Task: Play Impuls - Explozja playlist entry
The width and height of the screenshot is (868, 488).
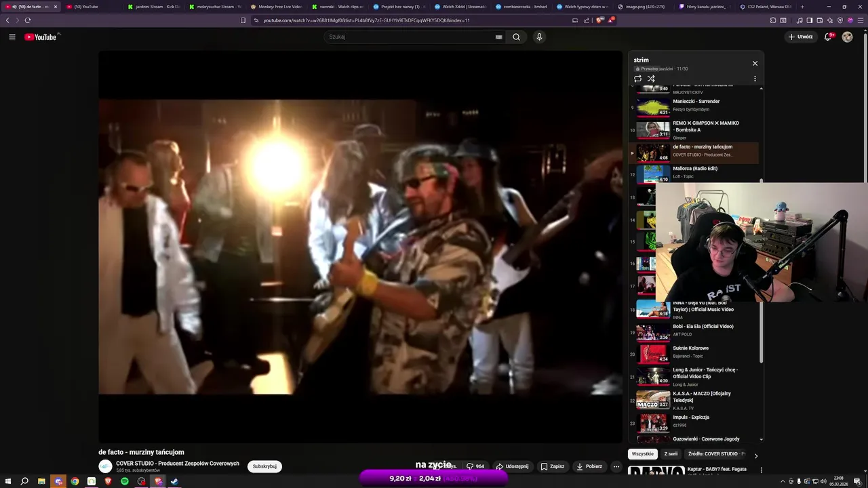Action: [693, 422]
